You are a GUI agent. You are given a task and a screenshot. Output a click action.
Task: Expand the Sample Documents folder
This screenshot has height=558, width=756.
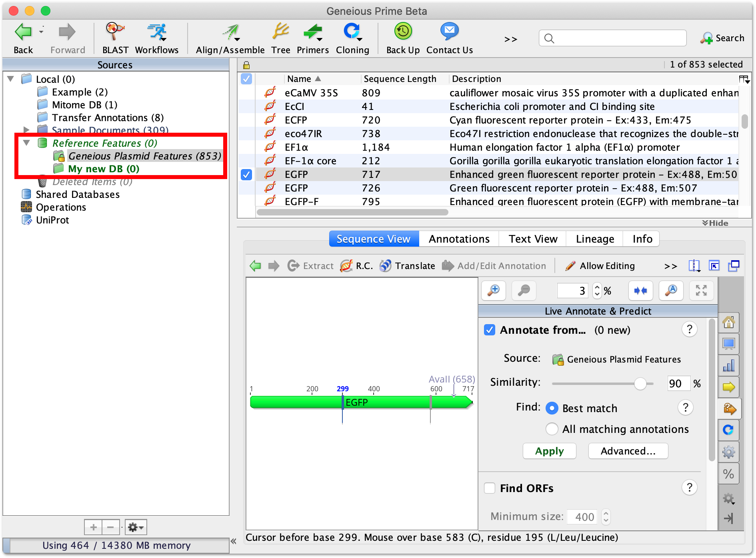pyautogui.click(x=26, y=130)
